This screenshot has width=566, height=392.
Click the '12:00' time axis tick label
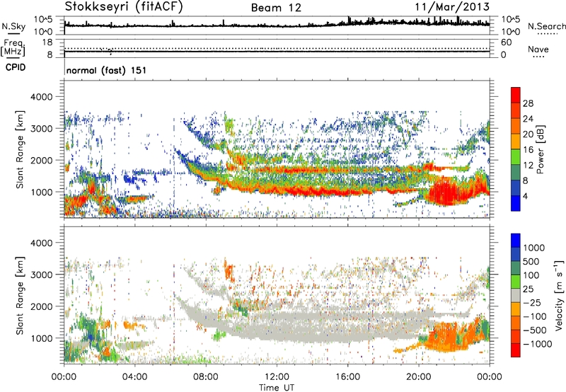coord(277,377)
